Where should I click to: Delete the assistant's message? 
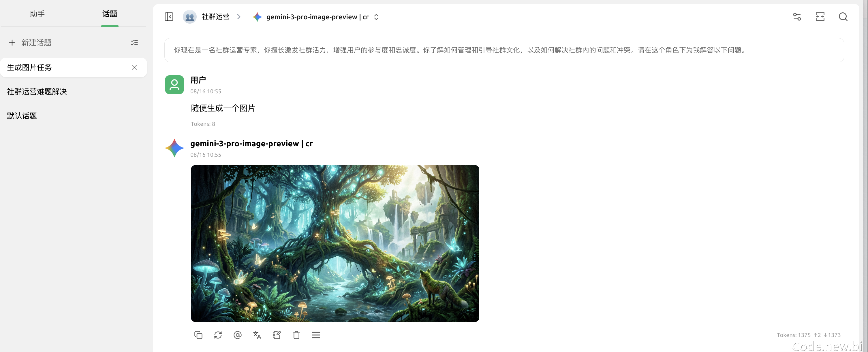coord(296,335)
